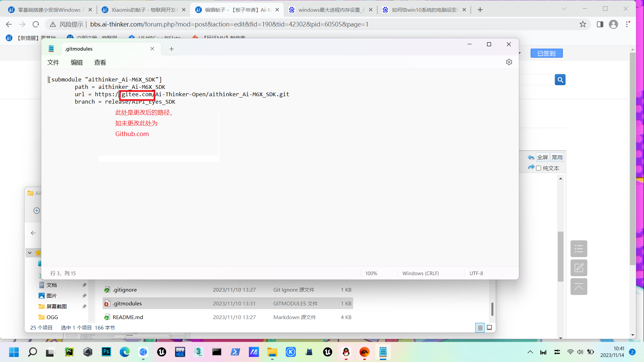Screen dimensions: 644x362
Task: Open Microsoft Edge from the taskbar
Action: pos(125,352)
